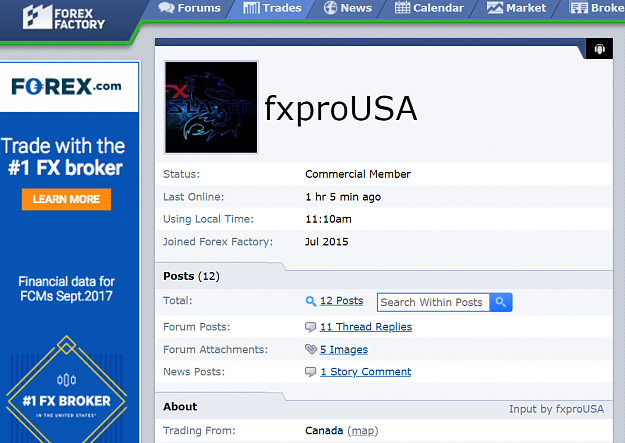Open the Forex Factory logo home link
Screen dimensions: 625x443
point(64,17)
